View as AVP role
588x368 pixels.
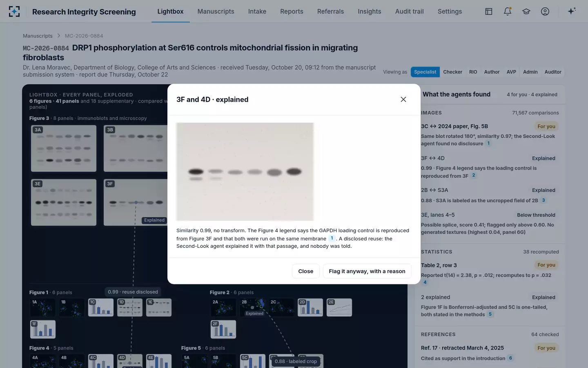coord(511,72)
